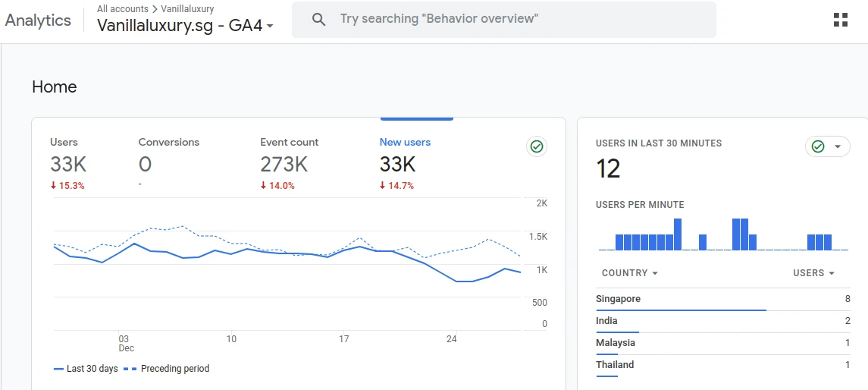
Task: Open the Google apps grid icon
Action: [x=840, y=20]
